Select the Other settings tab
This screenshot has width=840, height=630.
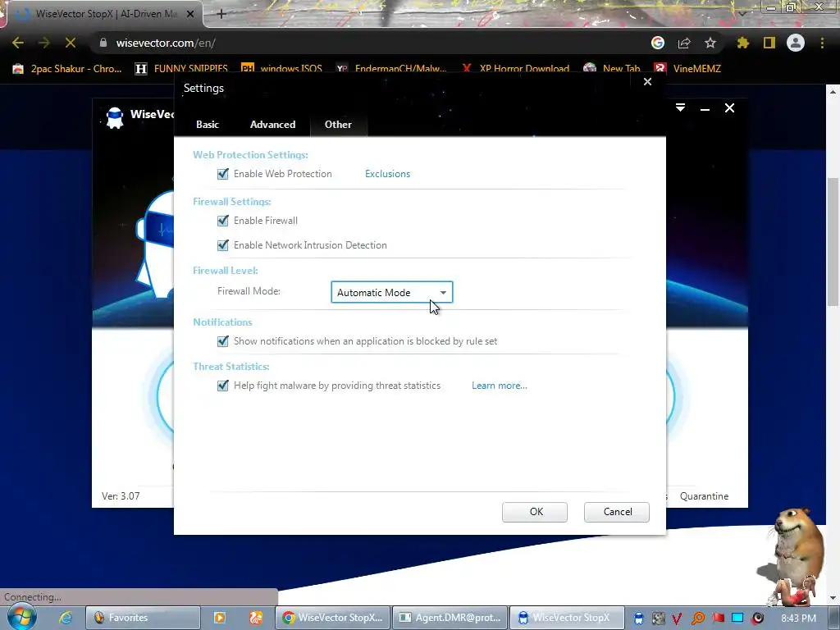coord(338,125)
